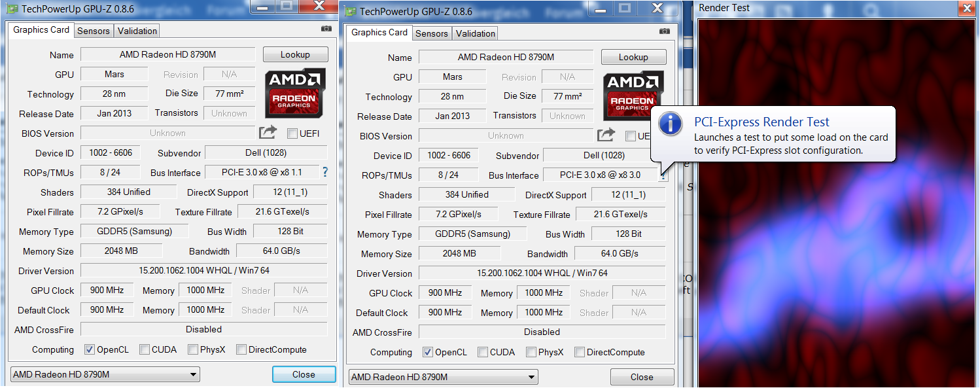Screen dimensions: 980x388
Task: Toggle CUDA checkbox in right GPU-Z window
Action: 482,352
